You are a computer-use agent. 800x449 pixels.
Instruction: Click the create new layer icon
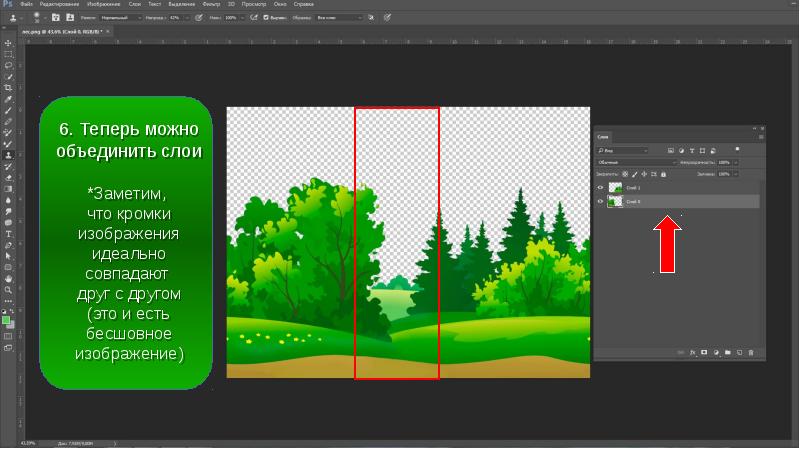coord(739,352)
